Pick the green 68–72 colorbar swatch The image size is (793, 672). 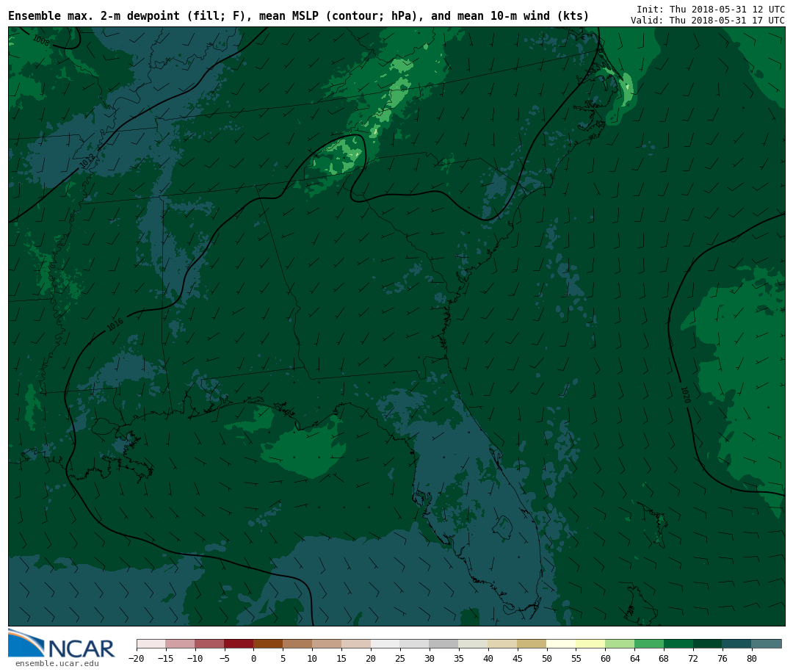point(678,644)
